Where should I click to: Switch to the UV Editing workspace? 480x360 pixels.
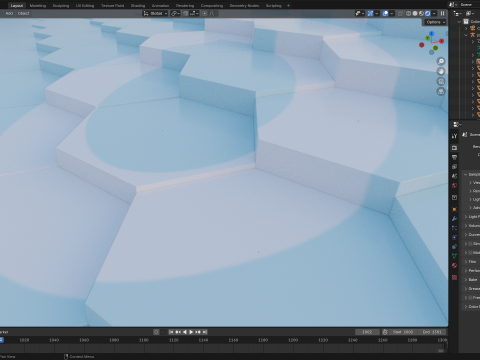point(85,6)
